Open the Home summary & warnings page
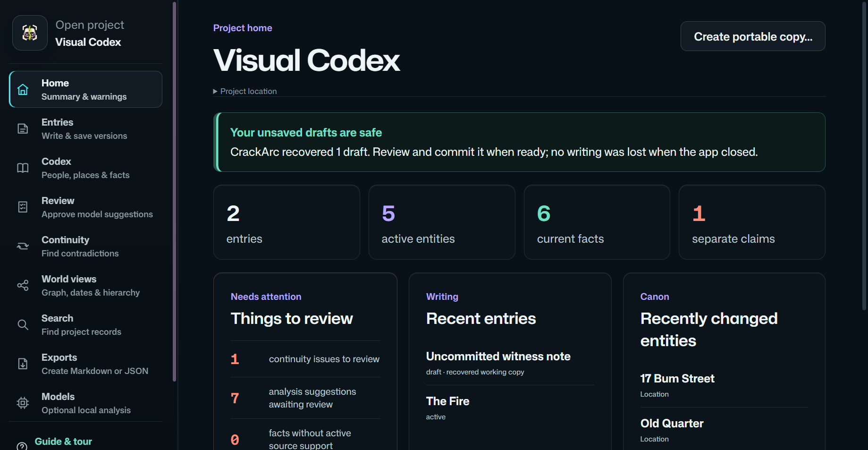Image resolution: width=868 pixels, height=450 pixels. coord(85,89)
